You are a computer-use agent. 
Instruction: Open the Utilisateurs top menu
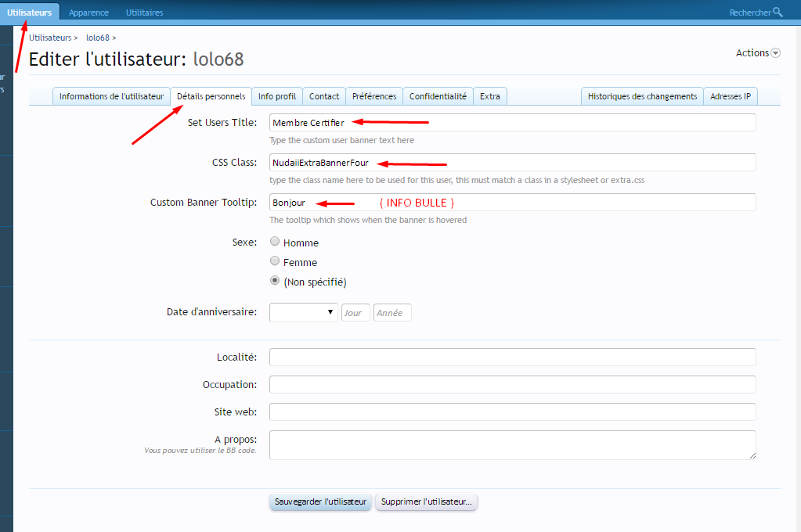(30, 13)
